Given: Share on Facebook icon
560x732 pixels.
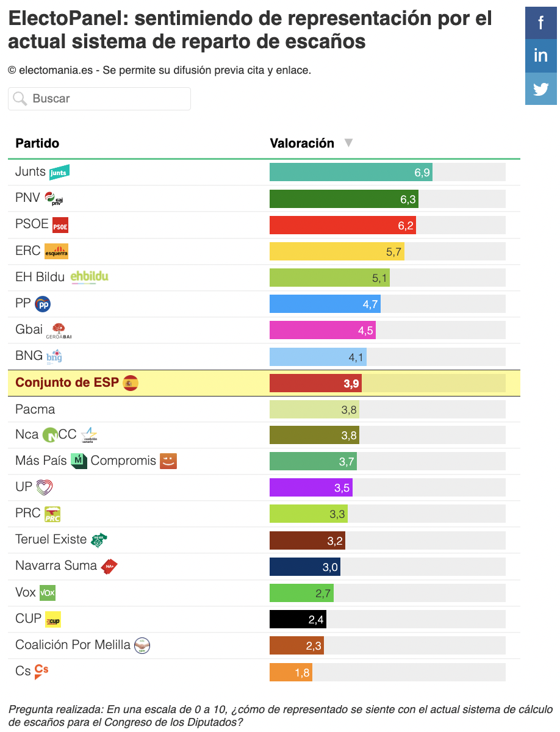Looking at the screenshot, I should pos(541,23).
